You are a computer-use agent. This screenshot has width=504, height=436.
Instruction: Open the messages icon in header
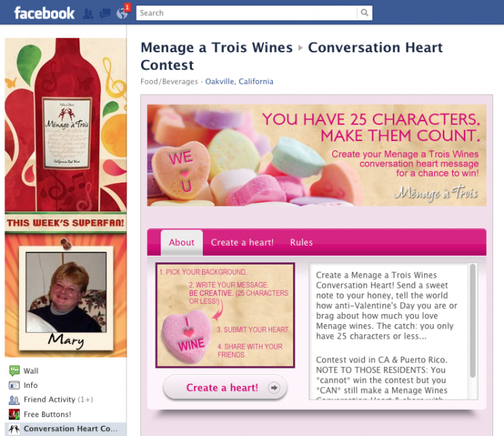click(x=105, y=14)
